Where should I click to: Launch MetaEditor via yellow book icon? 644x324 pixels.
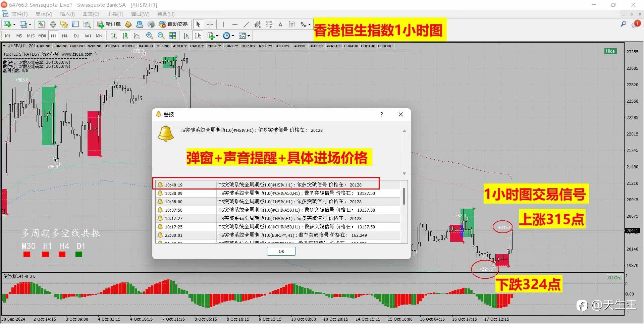click(x=128, y=24)
